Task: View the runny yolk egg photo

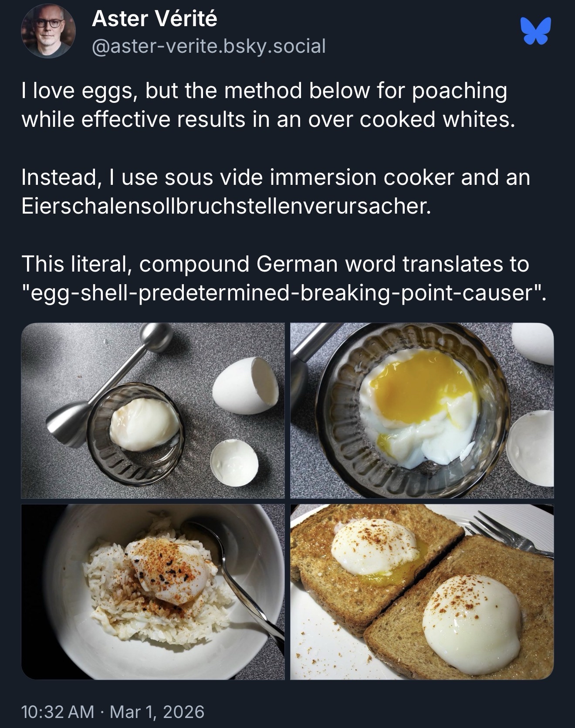Action: (x=422, y=410)
